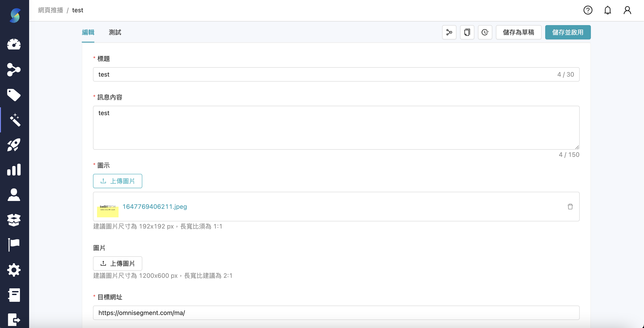The height and width of the screenshot is (328, 644).
Task: Open campaigns via the rocket icon
Action: (14, 145)
